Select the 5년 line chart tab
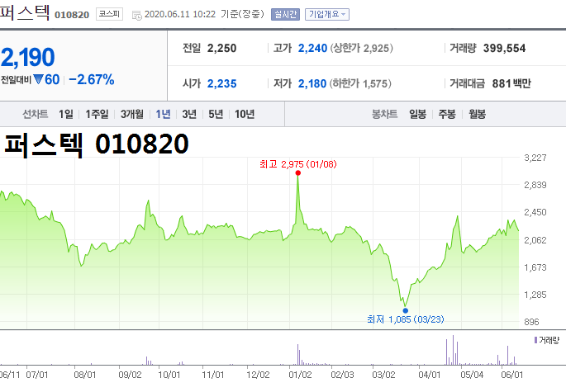 click(x=216, y=115)
